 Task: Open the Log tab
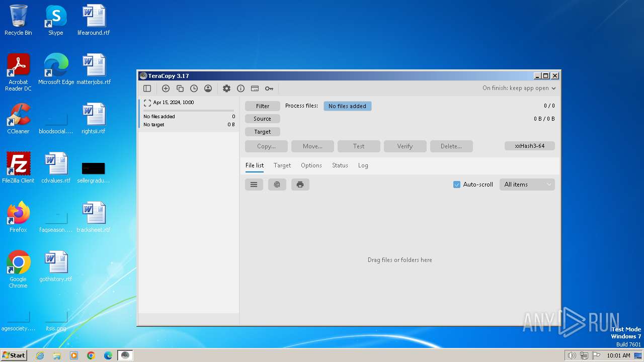363,165
